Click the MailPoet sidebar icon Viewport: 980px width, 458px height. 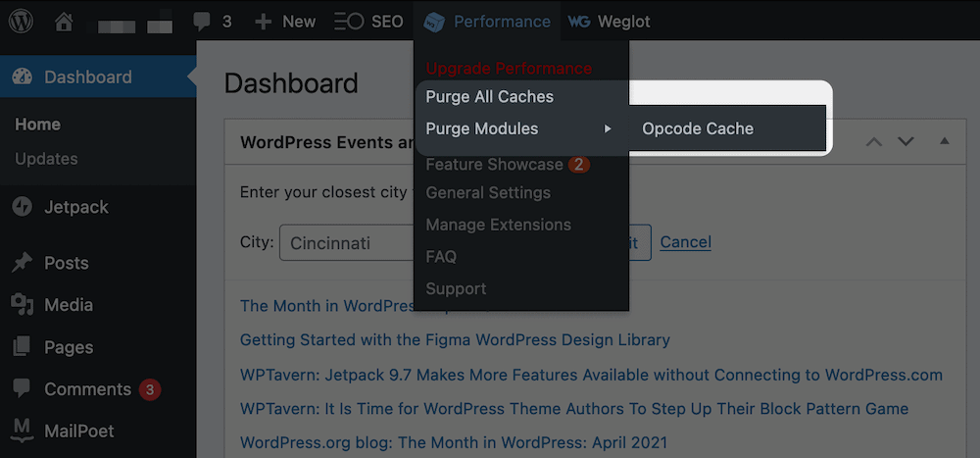point(23,431)
